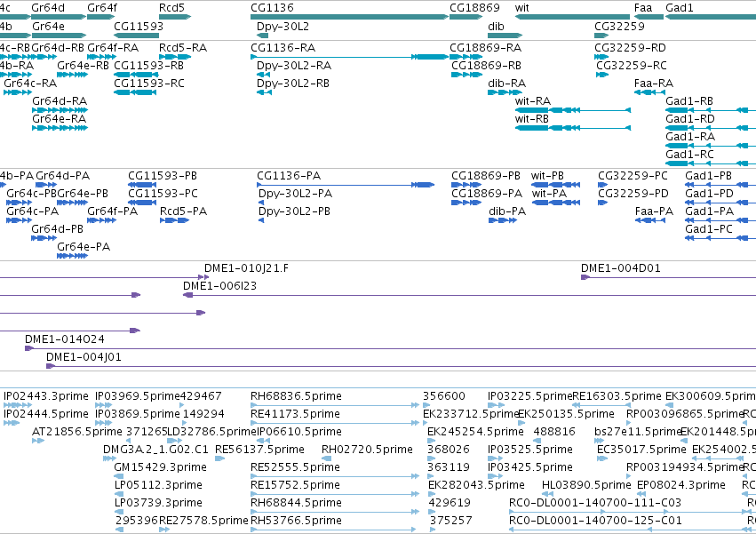This screenshot has height=534, width=756.
Task: Select transcript Gad1-RD
Action: [x=711, y=128]
